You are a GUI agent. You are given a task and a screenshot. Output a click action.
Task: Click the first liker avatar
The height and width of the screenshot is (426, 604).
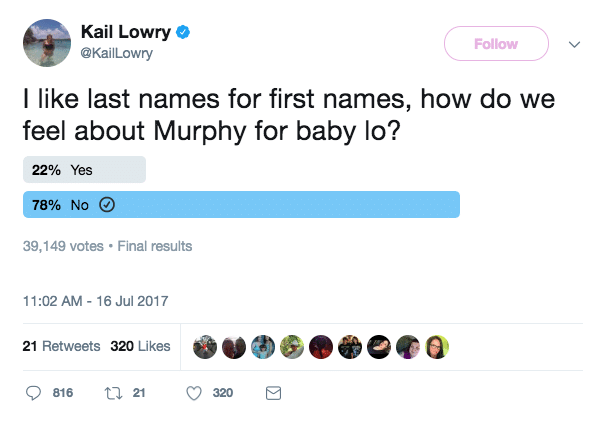pos(205,347)
